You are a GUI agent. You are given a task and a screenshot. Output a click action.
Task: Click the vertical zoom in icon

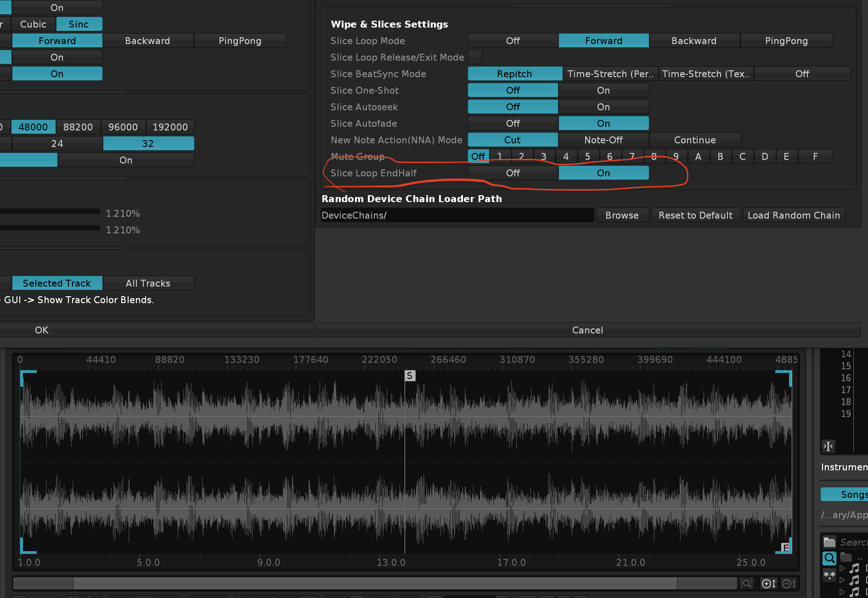click(x=768, y=583)
